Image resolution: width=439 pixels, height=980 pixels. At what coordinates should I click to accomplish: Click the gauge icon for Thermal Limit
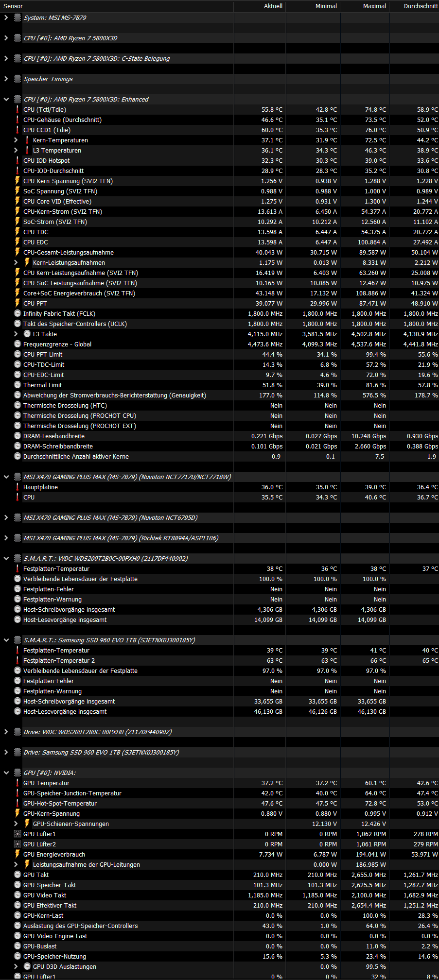[18, 385]
